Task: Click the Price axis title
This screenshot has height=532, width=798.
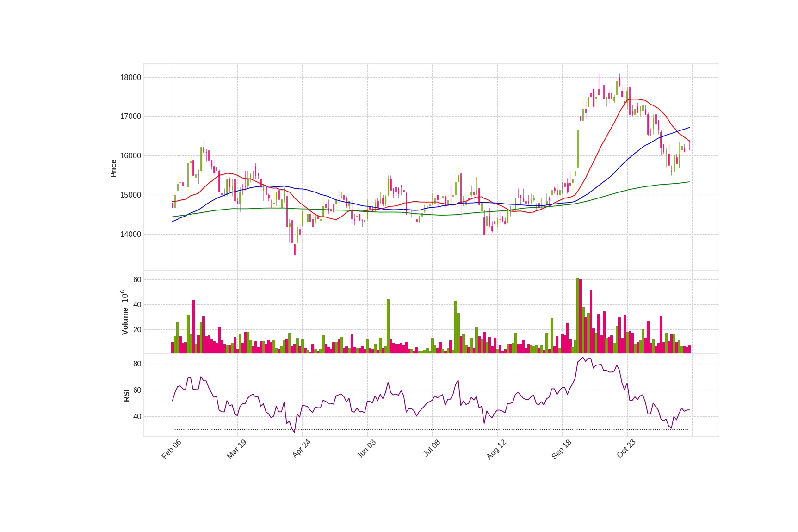Action: 113,168
